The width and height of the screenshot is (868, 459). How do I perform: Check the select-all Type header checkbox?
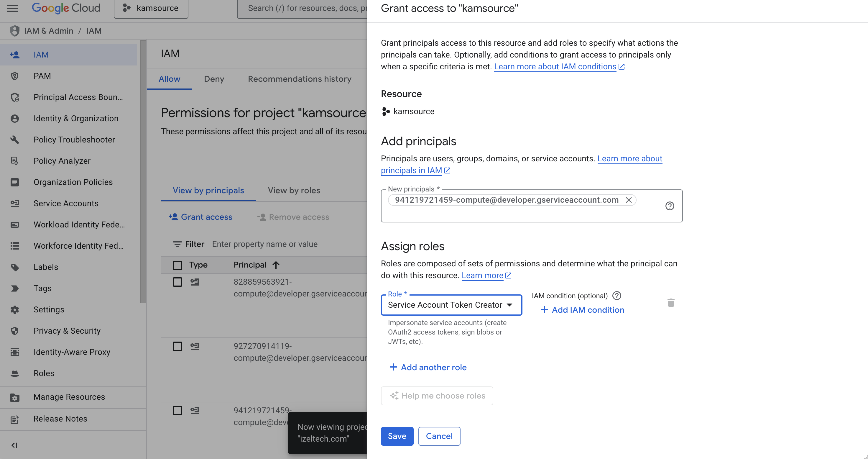(177, 265)
